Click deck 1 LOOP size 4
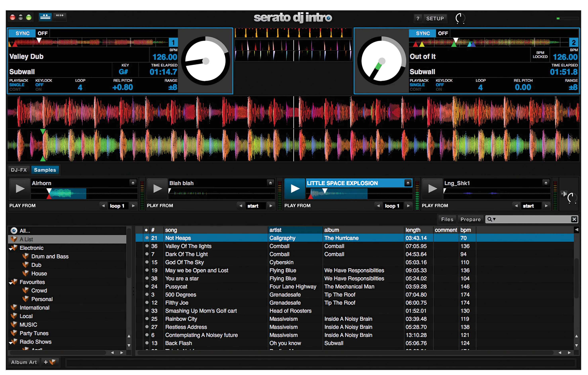This screenshot has width=588, height=375. [x=80, y=87]
